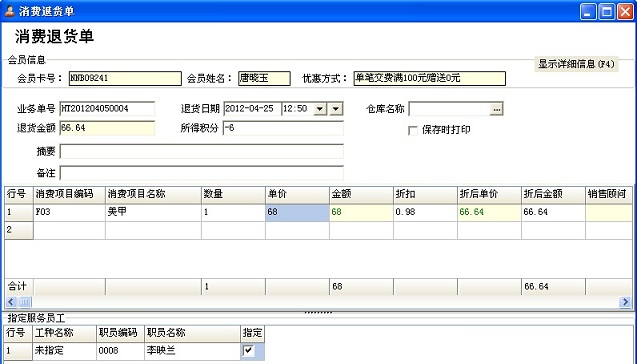Click staff code cell 0008
637x364 pixels.
pos(120,351)
